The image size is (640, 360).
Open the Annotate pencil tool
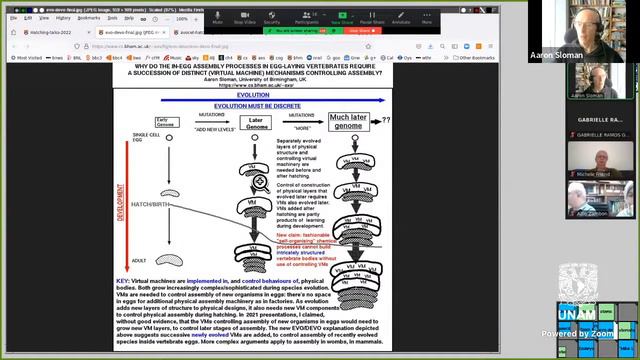pos(401,18)
